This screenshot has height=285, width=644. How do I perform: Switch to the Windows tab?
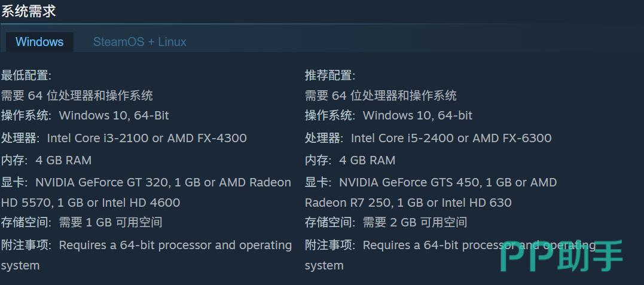39,42
